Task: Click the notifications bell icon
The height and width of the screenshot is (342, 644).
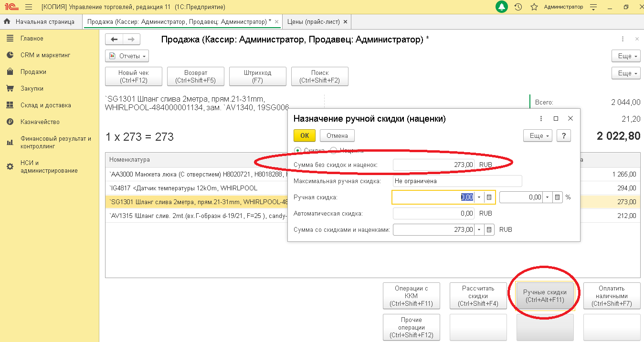Action: 502,7
